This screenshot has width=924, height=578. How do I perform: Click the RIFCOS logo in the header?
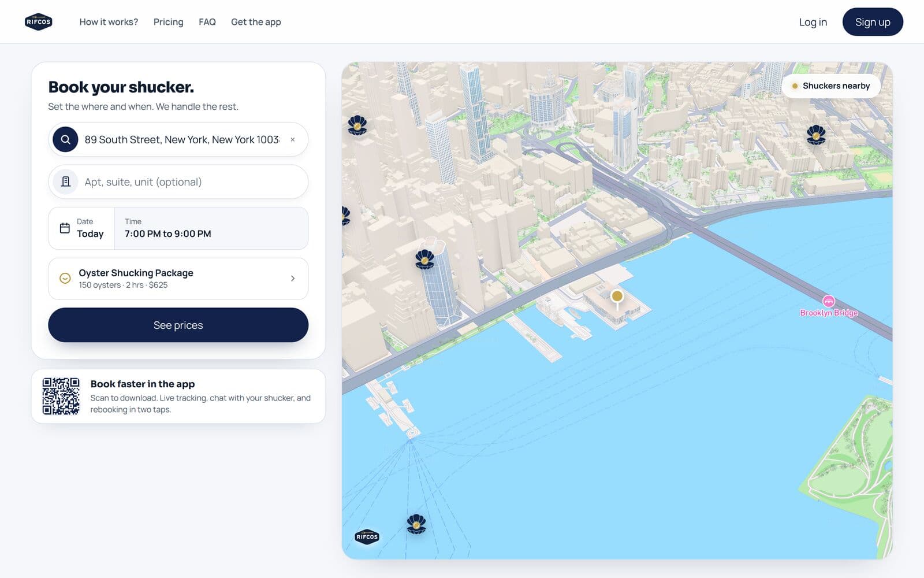[39, 22]
